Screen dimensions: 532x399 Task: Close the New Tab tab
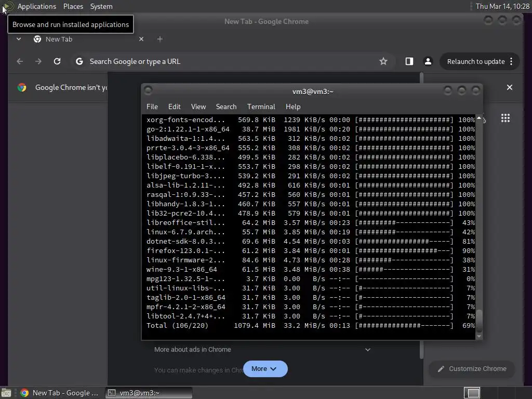coord(141,39)
